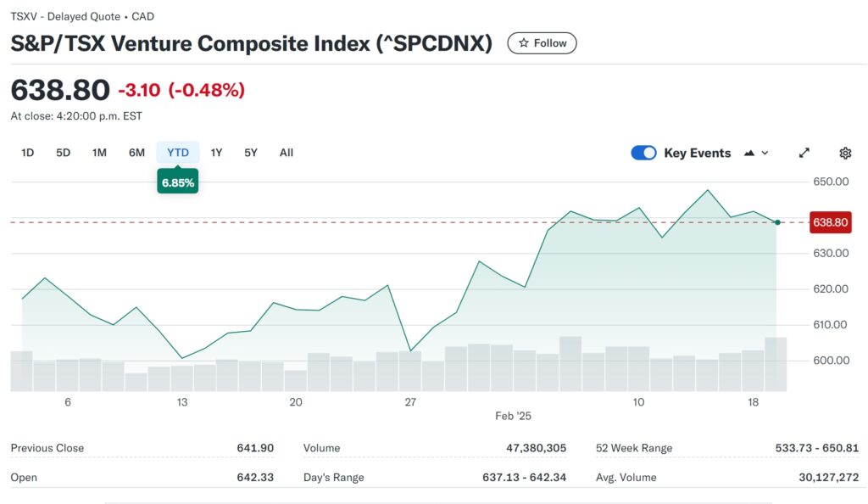Image resolution: width=868 pixels, height=504 pixels.
Task: Expand the chart to fullscreen
Action: [804, 153]
